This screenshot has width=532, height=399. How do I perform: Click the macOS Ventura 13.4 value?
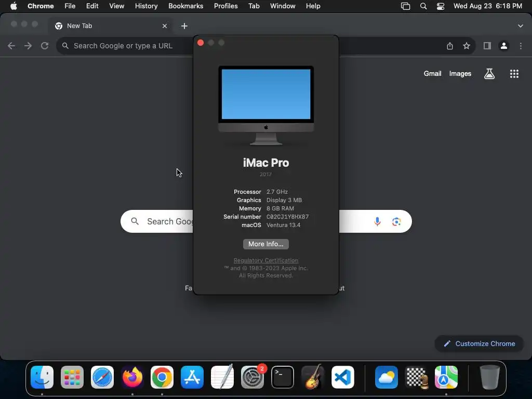[283, 225]
